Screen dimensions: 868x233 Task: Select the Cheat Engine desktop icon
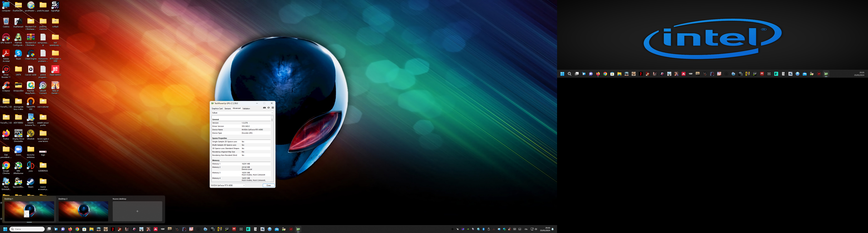coord(31,55)
